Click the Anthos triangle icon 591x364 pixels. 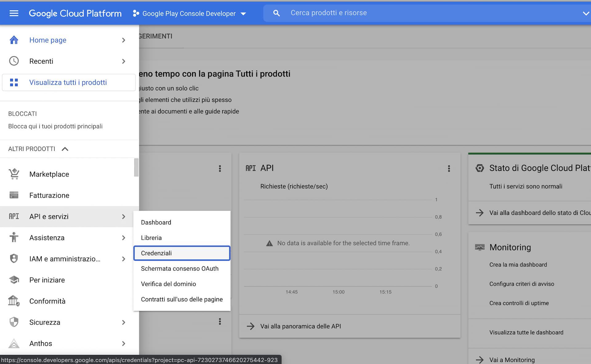pos(14,343)
